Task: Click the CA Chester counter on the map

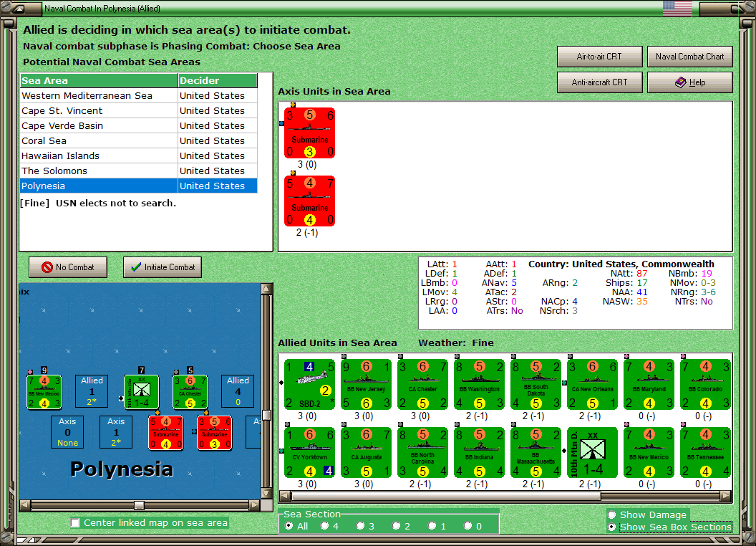Action: pyautogui.click(x=190, y=392)
